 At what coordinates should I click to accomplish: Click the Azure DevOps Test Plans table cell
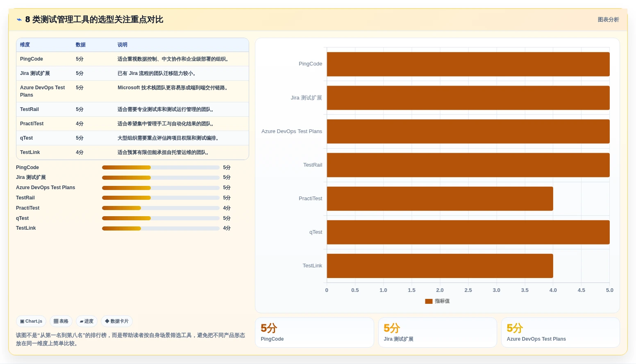click(43, 91)
